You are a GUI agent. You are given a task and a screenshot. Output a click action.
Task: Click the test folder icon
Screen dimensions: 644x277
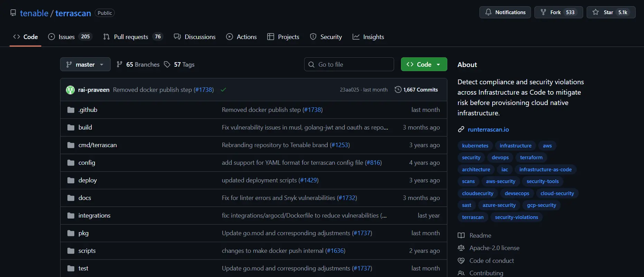coord(71,268)
